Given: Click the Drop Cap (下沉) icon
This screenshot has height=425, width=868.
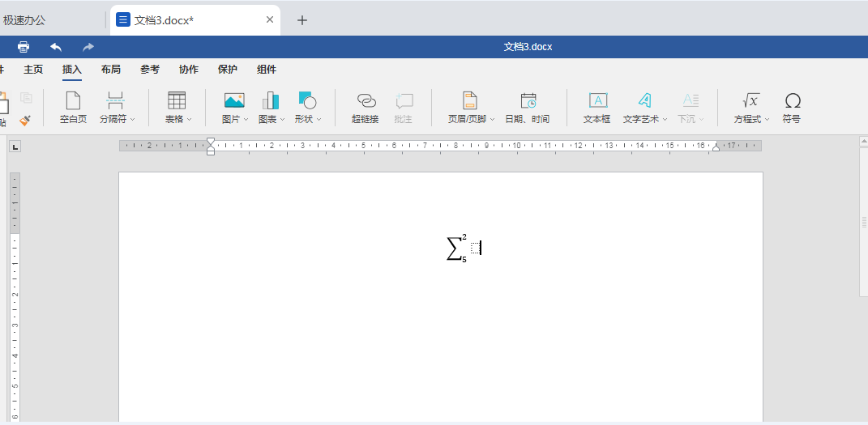Looking at the screenshot, I should [691, 100].
